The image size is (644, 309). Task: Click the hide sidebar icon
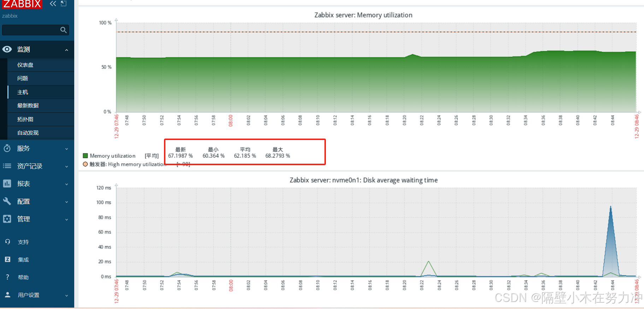point(64,4)
